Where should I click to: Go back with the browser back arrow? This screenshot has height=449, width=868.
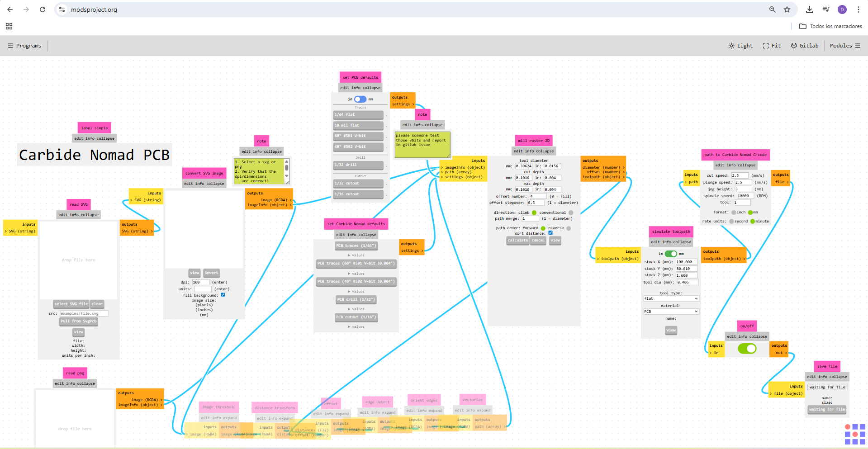coord(10,9)
